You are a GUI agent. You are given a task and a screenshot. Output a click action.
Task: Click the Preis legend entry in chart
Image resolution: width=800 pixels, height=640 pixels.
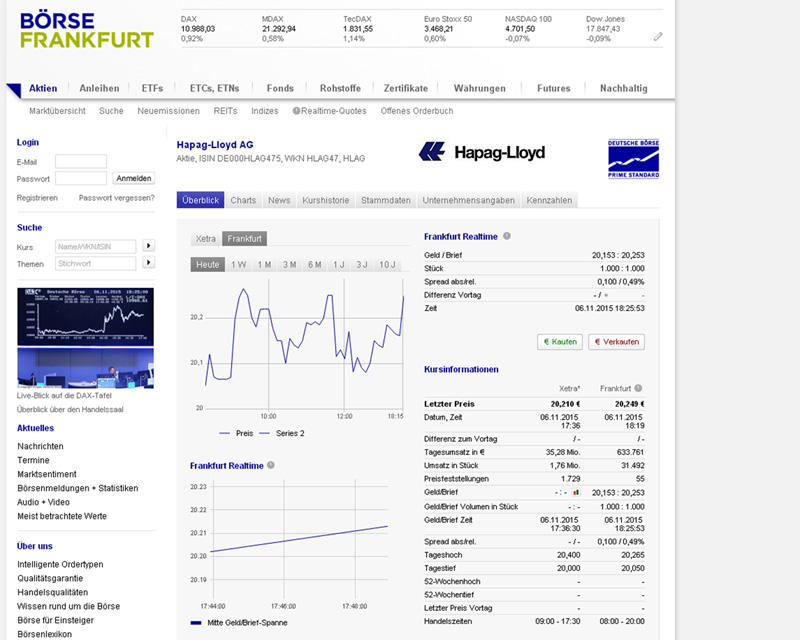click(x=236, y=433)
